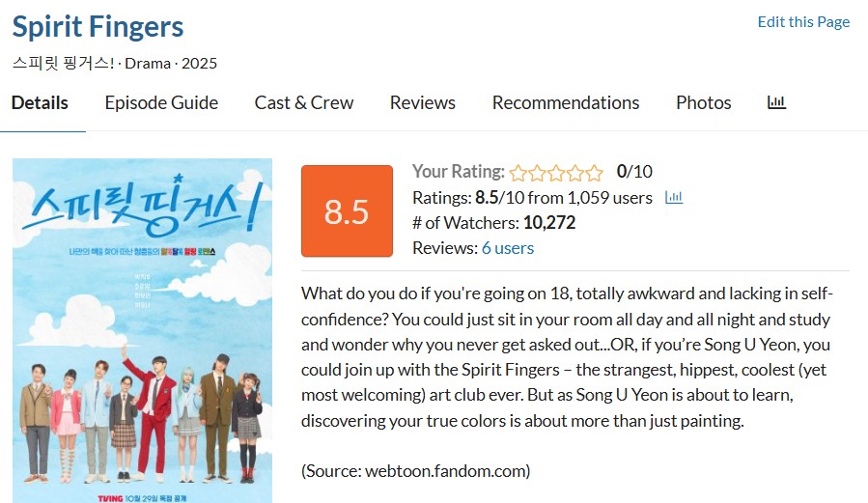Click the bar chart icon beside ratings count
Viewport: 868px width, 503px height.
pos(674,198)
